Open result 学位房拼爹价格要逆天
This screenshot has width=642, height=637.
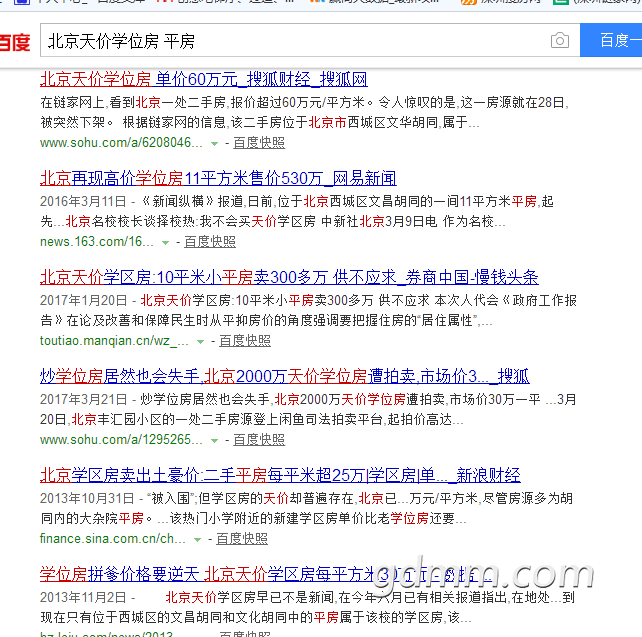(266, 574)
